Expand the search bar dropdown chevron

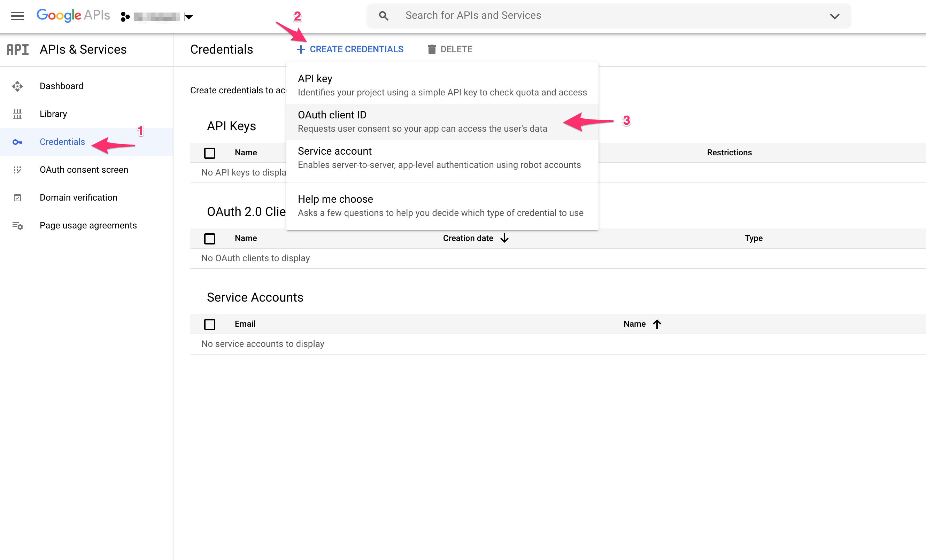pos(834,16)
